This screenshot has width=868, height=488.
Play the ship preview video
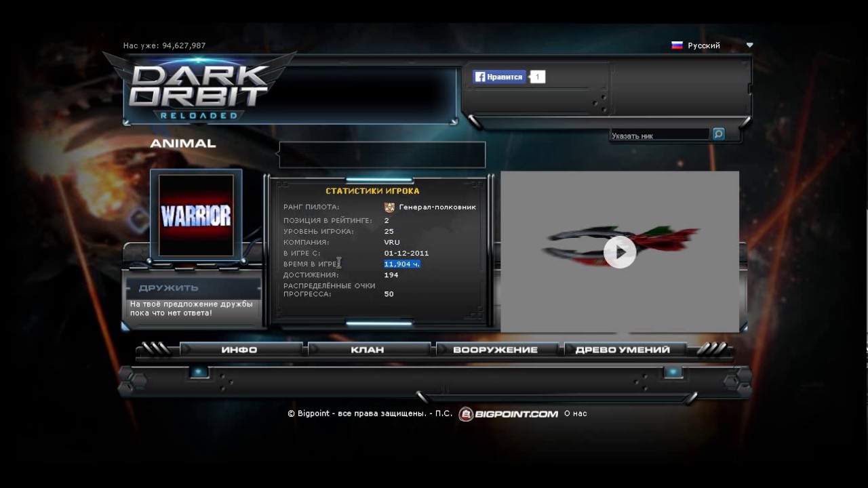[620, 252]
